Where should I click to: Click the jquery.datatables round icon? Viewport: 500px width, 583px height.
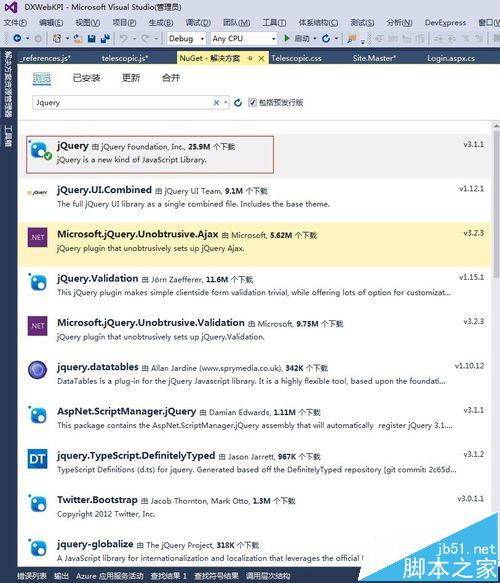click(x=38, y=370)
